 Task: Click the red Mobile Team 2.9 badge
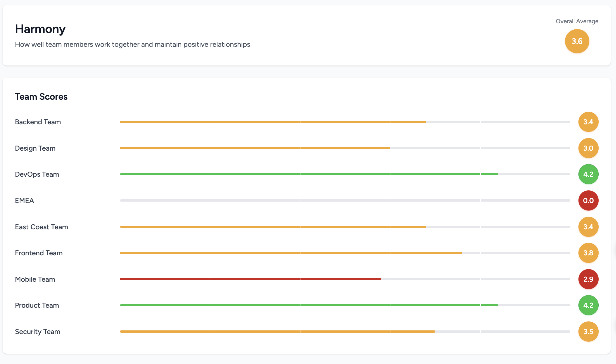click(x=588, y=279)
